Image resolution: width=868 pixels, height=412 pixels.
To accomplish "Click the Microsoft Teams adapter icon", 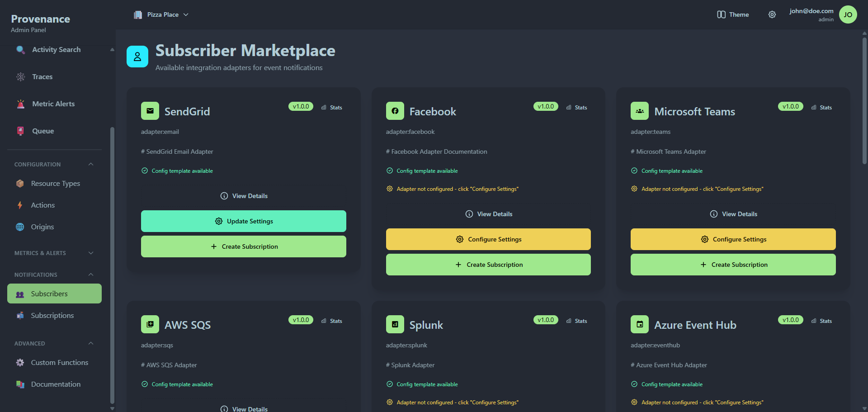I will click(639, 110).
